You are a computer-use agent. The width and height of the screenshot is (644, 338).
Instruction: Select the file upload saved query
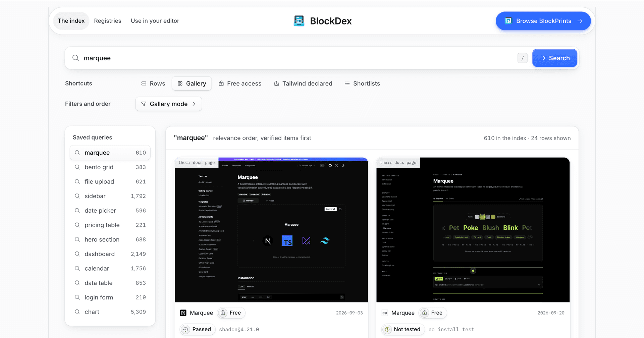coord(110,182)
